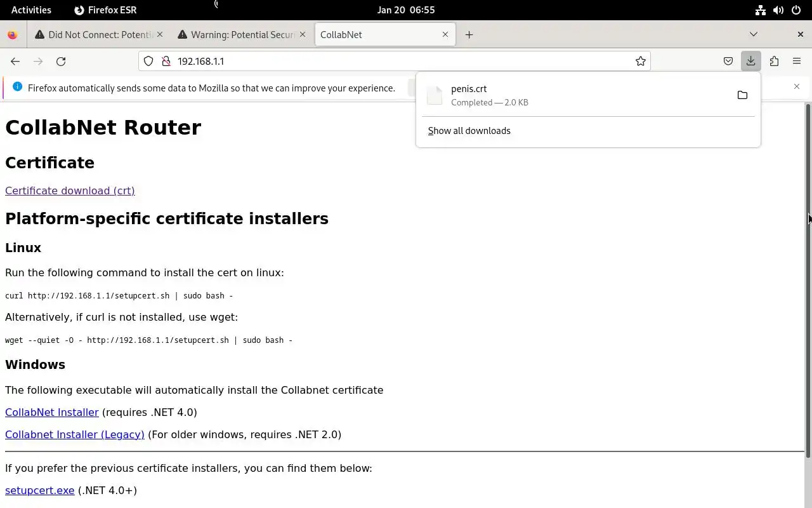The image size is (812, 508).
Task: Select the CollabNet tab
Action: tap(385, 34)
